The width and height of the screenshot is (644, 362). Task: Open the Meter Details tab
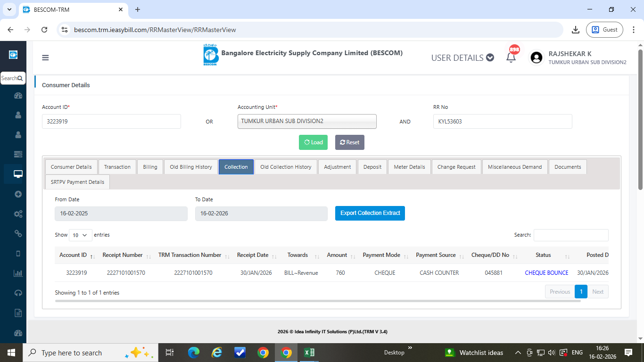(x=409, y=167)
